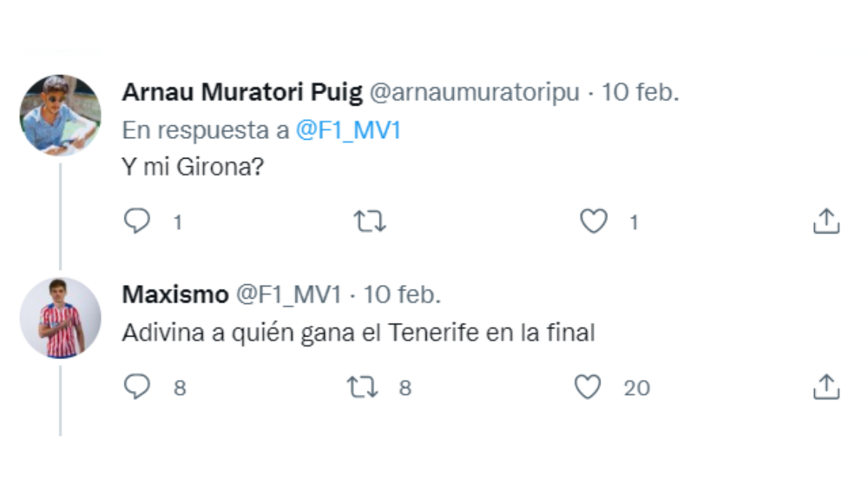Retweet Maxismo's Tenerife tweet
This screenshot has width=868, height=489.
coord(362,387)
